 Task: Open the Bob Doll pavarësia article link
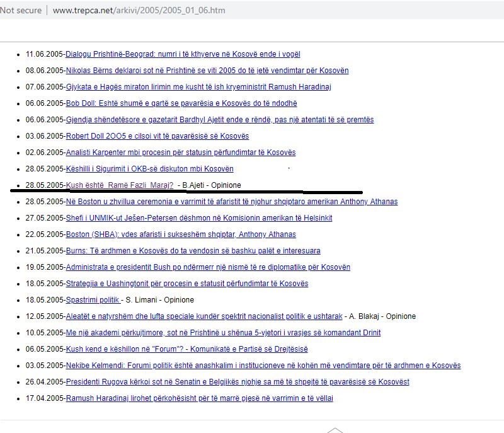click(181, 103)
